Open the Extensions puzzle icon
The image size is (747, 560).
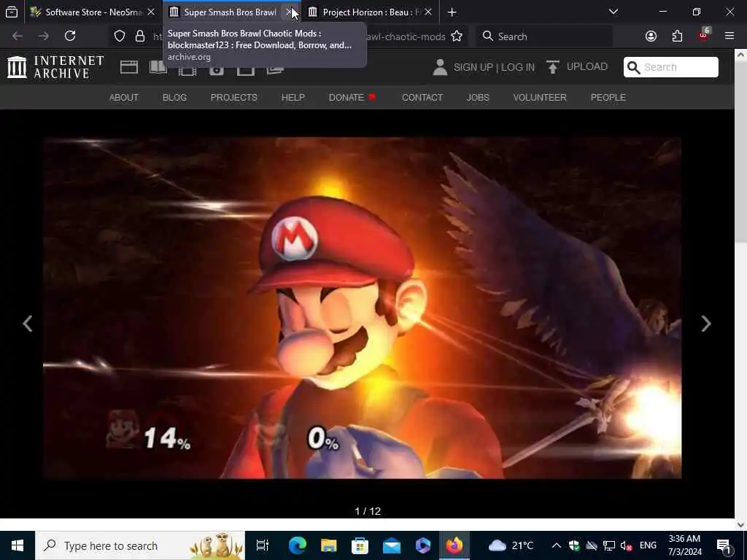point(677,36)
